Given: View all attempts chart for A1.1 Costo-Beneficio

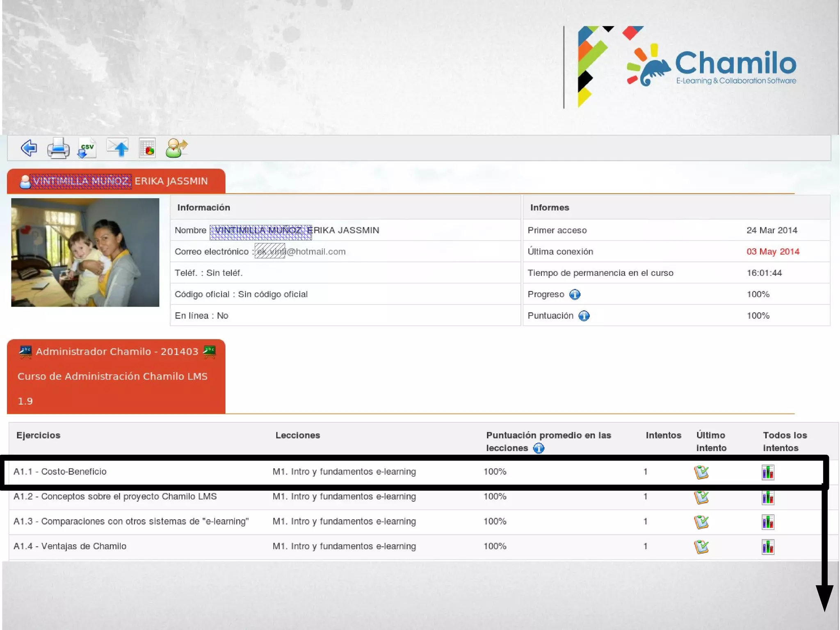Looking at the screenshot, I should coord(768,472).
